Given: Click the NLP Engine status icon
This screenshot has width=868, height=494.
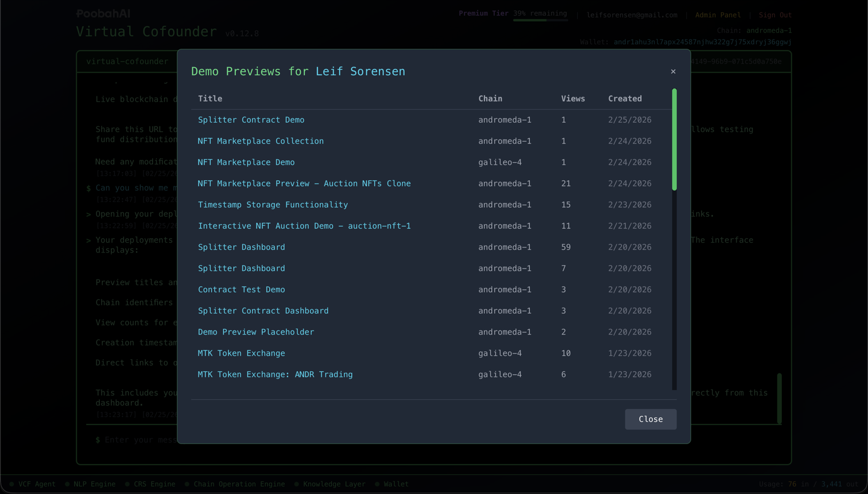Looking at the screenshot, I should pos(67,484).
